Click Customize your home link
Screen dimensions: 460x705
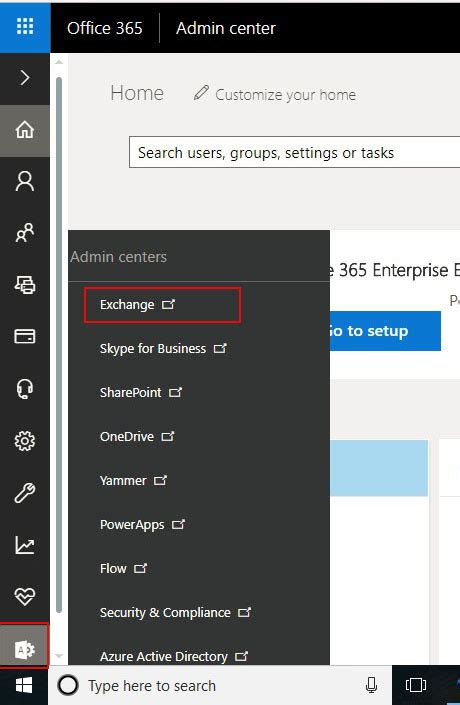click(x=286, y=95)
